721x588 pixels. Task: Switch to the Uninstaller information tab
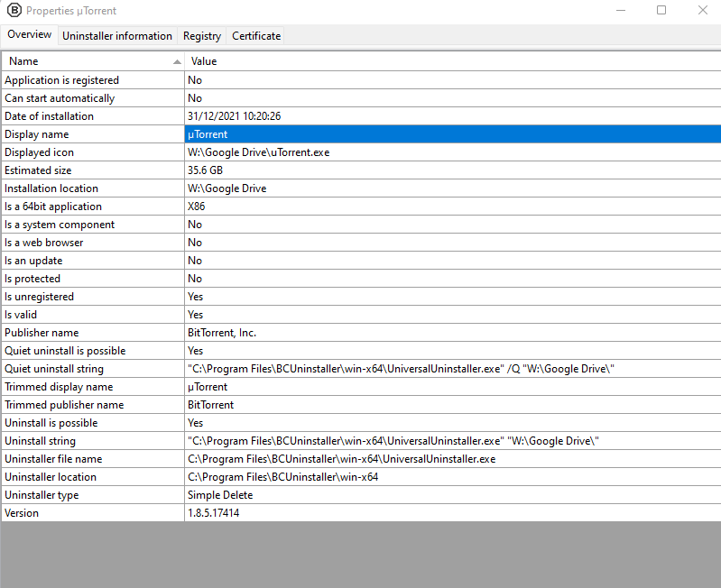(x=117, y=36)
